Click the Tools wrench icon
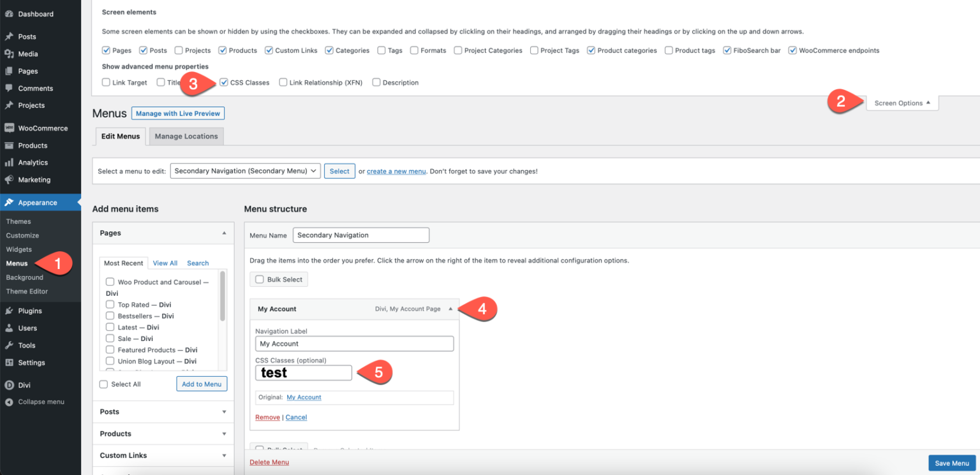980x475 pixels. (x=9, y=346)
